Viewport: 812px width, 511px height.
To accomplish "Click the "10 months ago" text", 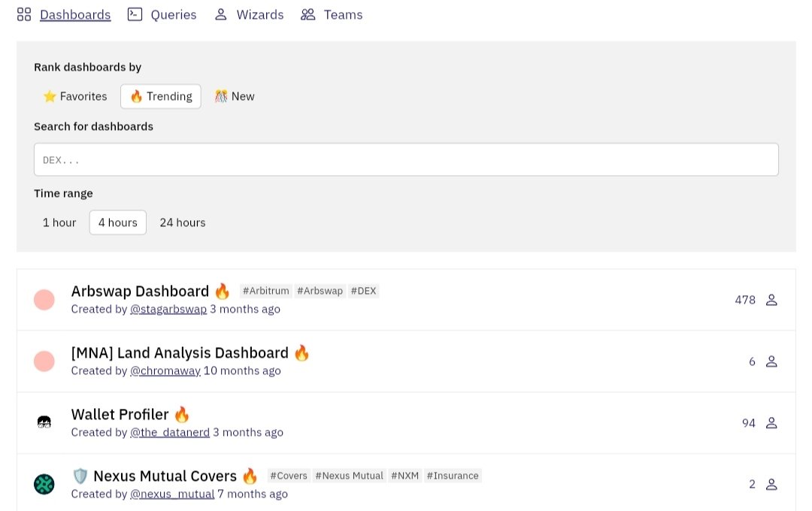I will [x=242, y=370].
